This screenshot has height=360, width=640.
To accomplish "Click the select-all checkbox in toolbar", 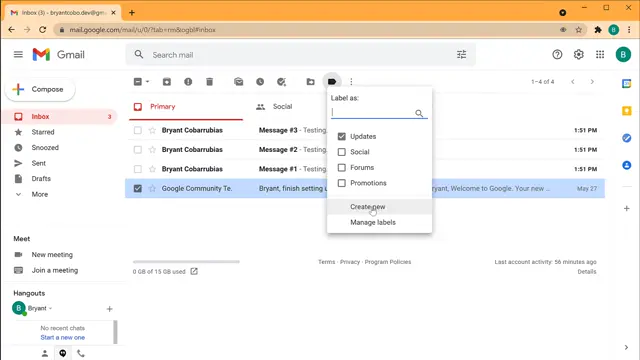I will pyautogui.click(x=138, y=82).
